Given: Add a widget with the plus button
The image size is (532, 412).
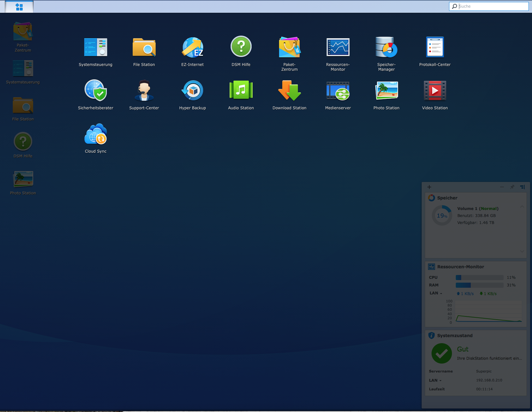Looking at the screenshot, I should [429, 187].
